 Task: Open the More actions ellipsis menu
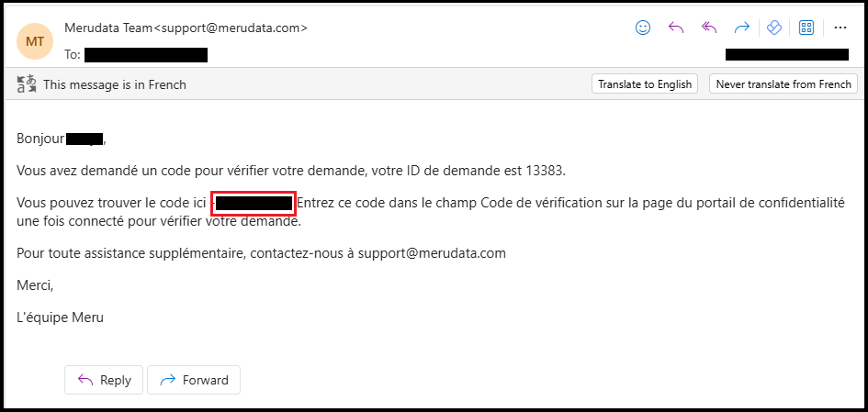(840, 28)
